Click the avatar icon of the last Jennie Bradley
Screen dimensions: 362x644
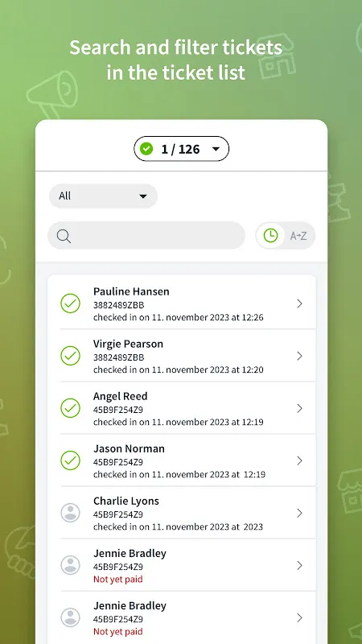(70, 617)
